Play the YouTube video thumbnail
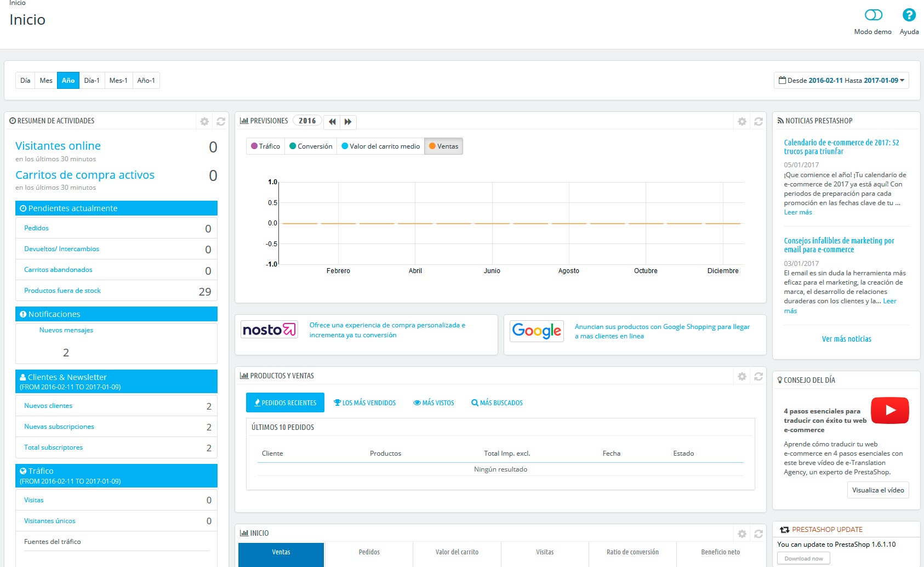This screenshot has width=924, height=567. tap(889, 410)
